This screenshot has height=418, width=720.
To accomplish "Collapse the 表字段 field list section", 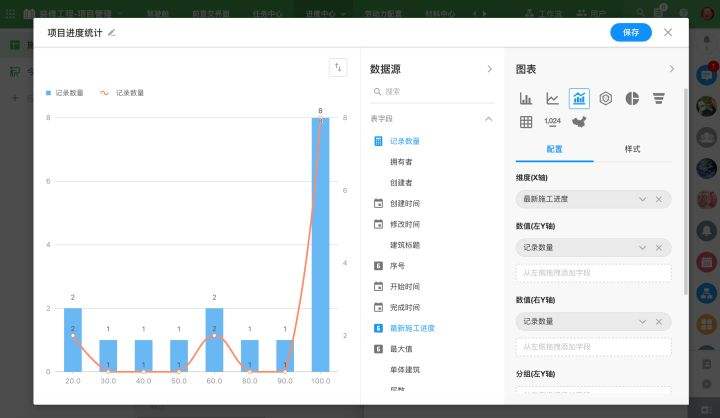I will (x=489, y=118).
